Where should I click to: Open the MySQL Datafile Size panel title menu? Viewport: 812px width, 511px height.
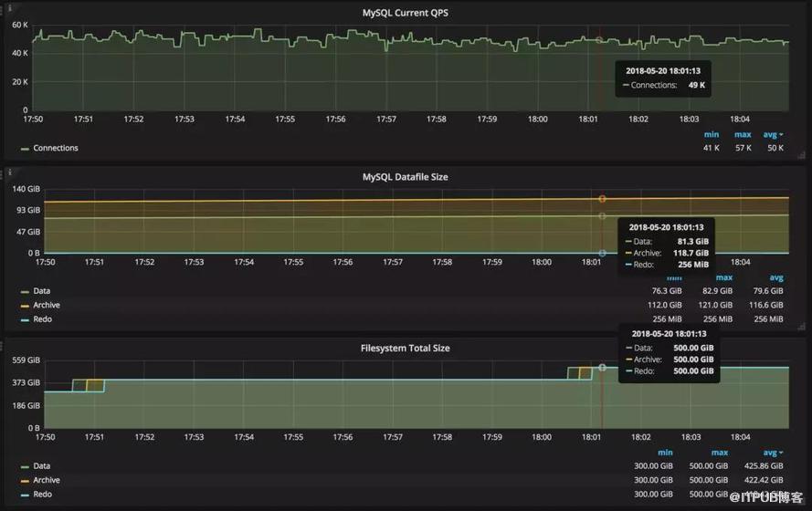pyautogui.click(x=406, y=176)
